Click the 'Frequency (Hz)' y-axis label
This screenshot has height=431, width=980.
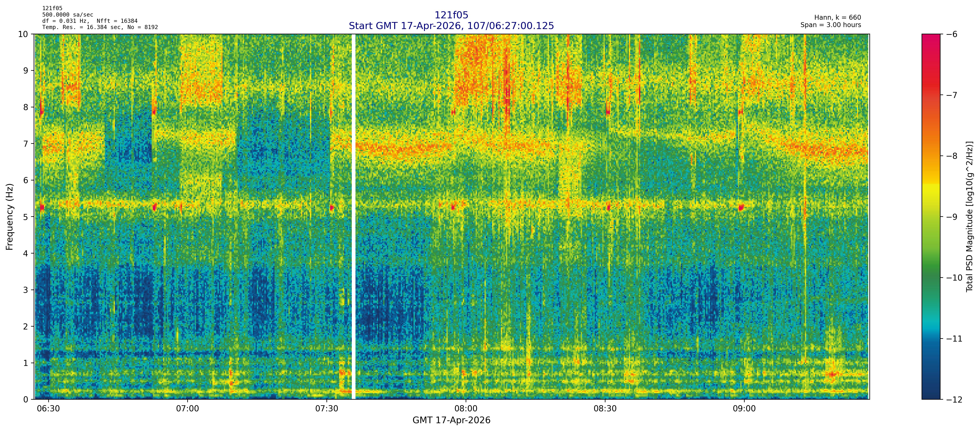(x=10, y=217)
